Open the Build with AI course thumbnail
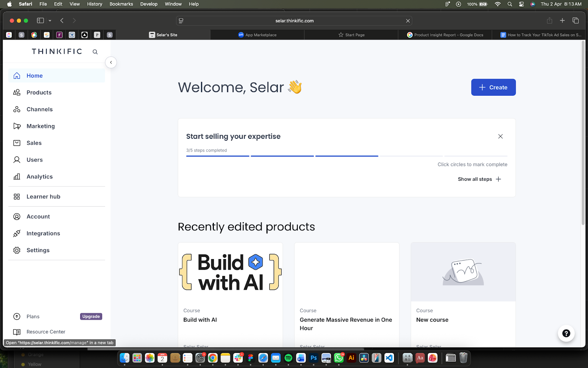The image size is (588, 368). click(230, 272)
